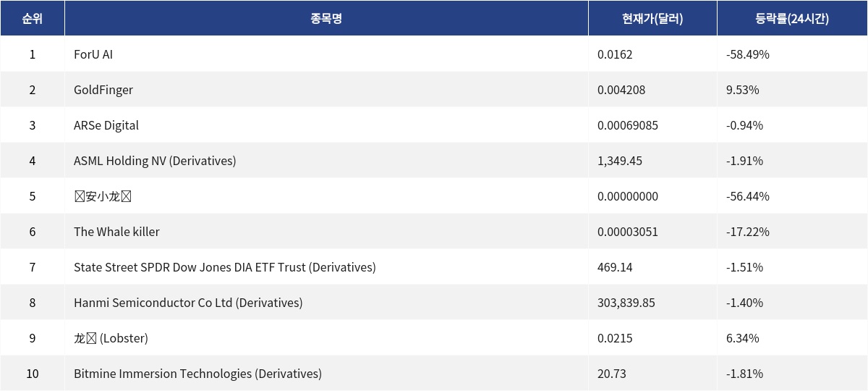Click the -58.49% change value
Viewport: 868px width, 391px height.
pyautogui.click(x=748, y=54)
